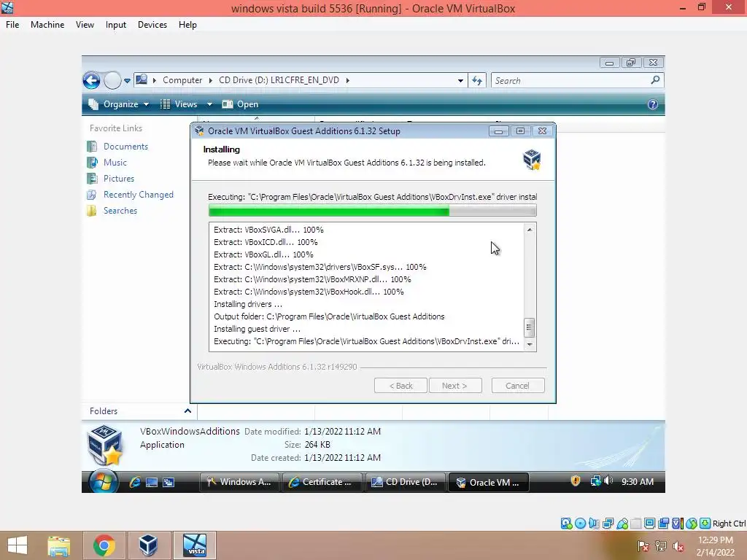
Task: Click the optical drive indicator icon
Action: [x=580, y=524]
